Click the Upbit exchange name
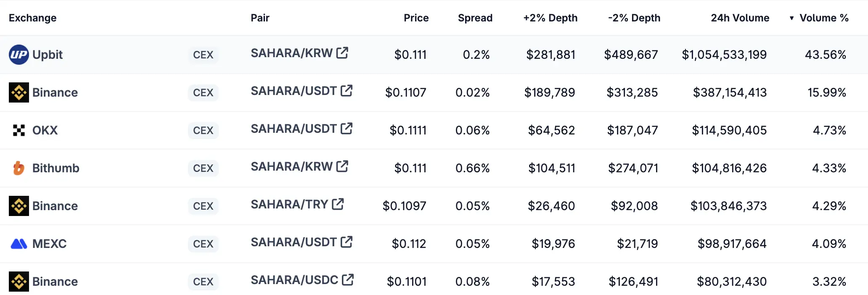Screen dimensions: 868x295 pyautogui.click(x=48, y=55)
